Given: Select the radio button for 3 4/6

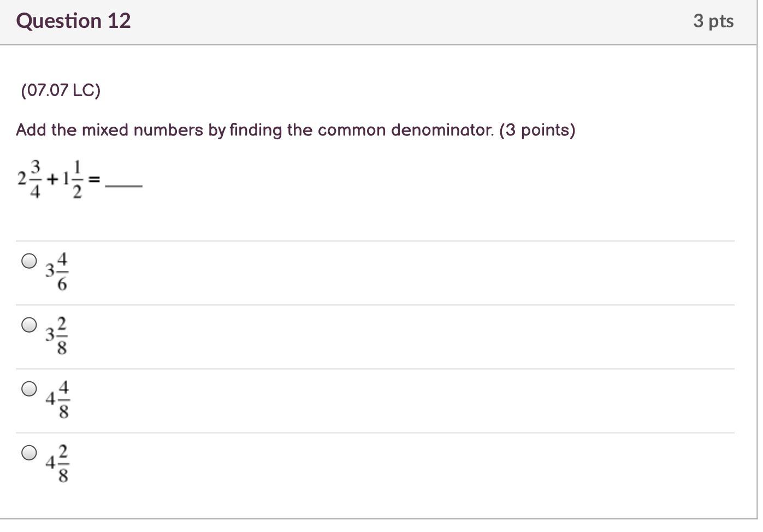Looking at the screenshot, I should (29, 261).
